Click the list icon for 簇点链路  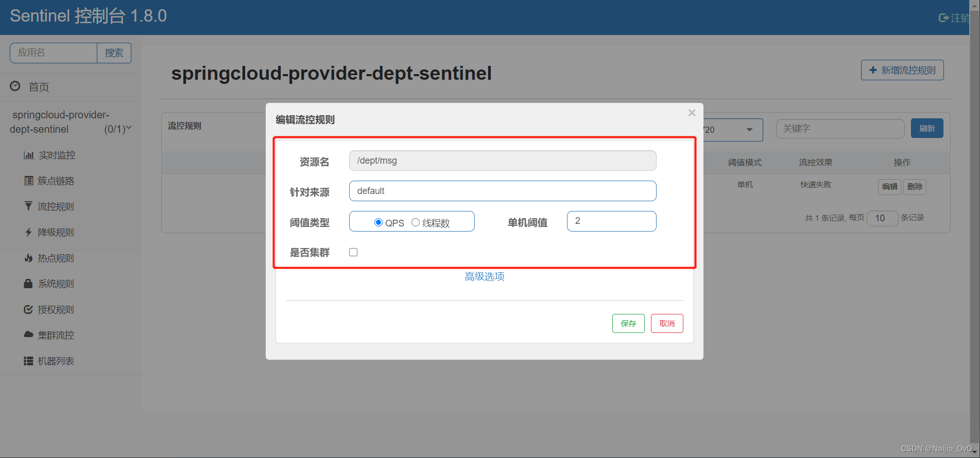tap(29, 181)
